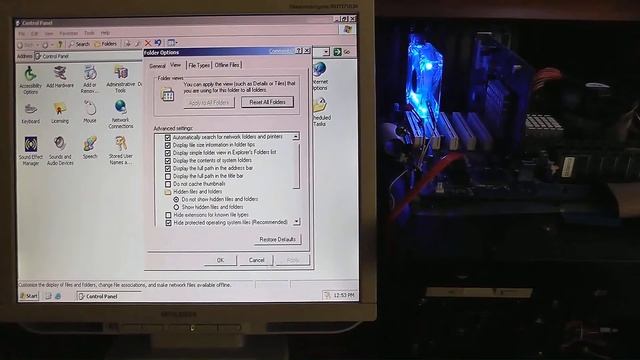Click the Up folder toolbar icon
This screenshot has height=360, width=640.
point(60,44)
